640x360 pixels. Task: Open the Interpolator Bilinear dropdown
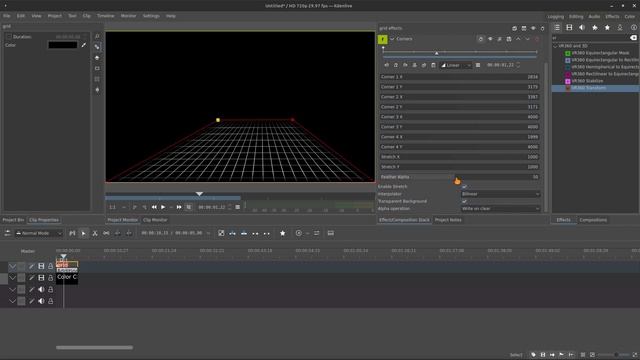tap(500, 194)
